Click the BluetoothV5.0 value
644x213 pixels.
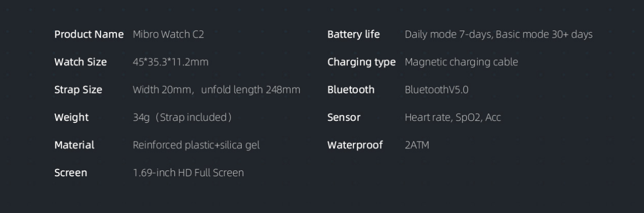[436, 90]
